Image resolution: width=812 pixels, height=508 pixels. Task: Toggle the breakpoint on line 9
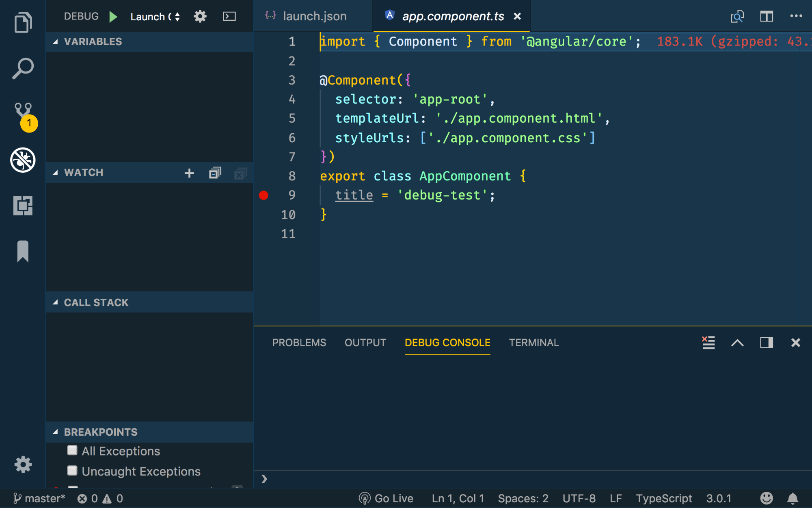tap(264, 195)
